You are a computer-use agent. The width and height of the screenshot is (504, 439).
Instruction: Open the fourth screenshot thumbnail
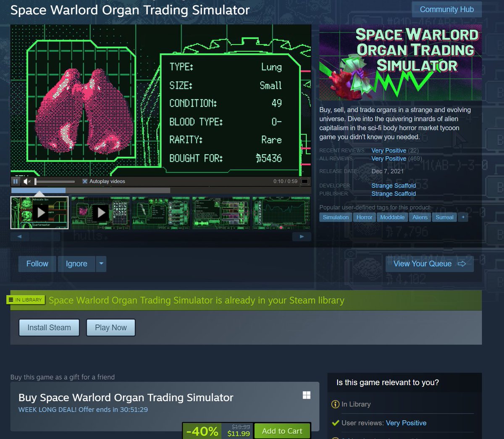click(221, 213)
